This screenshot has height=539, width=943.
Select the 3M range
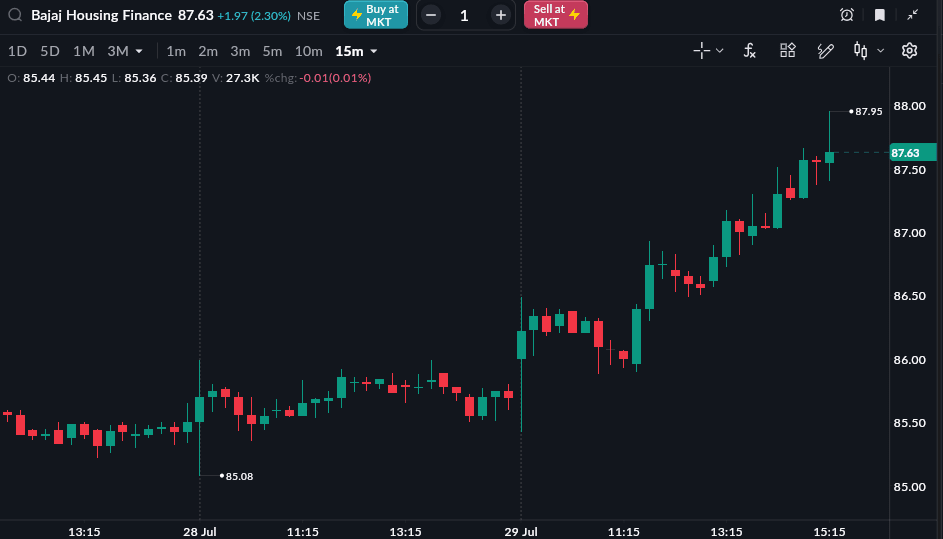pos(118,51)
